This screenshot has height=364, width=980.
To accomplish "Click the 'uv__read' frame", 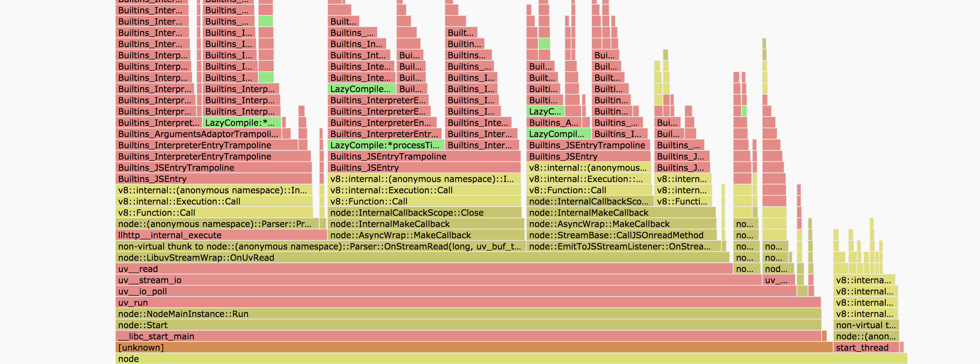I will [424, 269].
